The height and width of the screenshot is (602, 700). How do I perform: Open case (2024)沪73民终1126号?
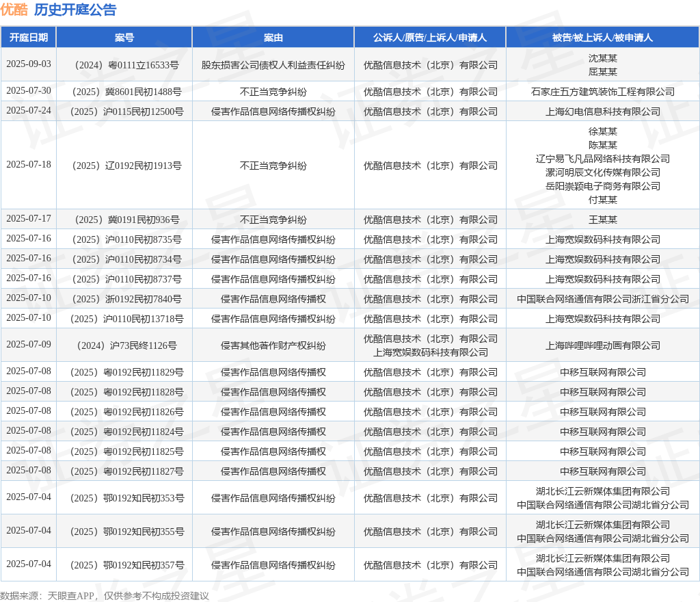tap(126, 345)
